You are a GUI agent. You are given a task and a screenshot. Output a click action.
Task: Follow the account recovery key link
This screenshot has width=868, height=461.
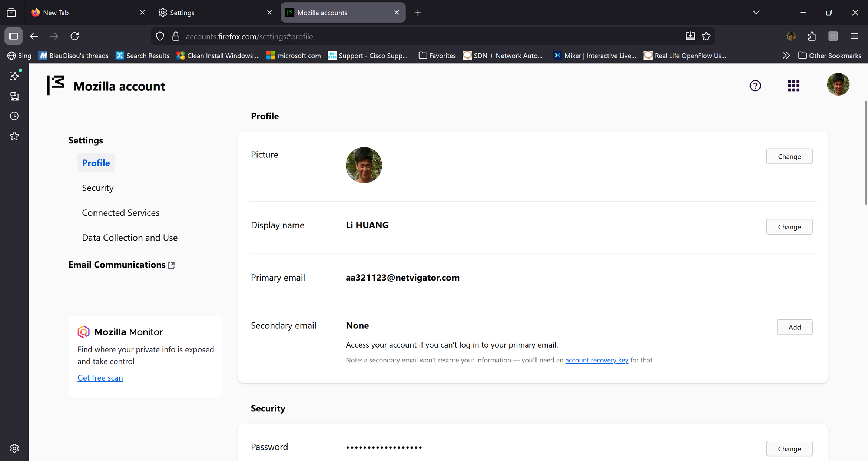tap(596, 360)
